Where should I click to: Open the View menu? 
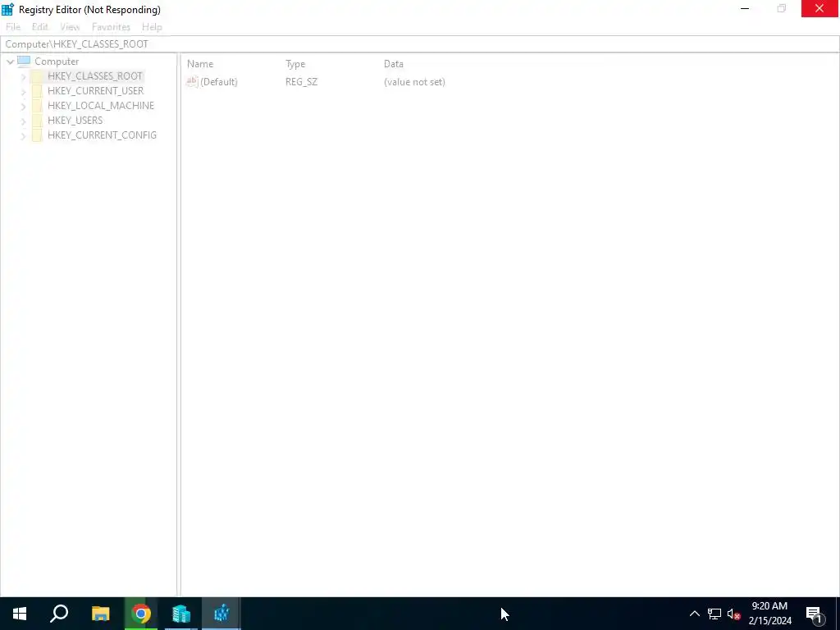pyautogui.click(x=70, y=27)
